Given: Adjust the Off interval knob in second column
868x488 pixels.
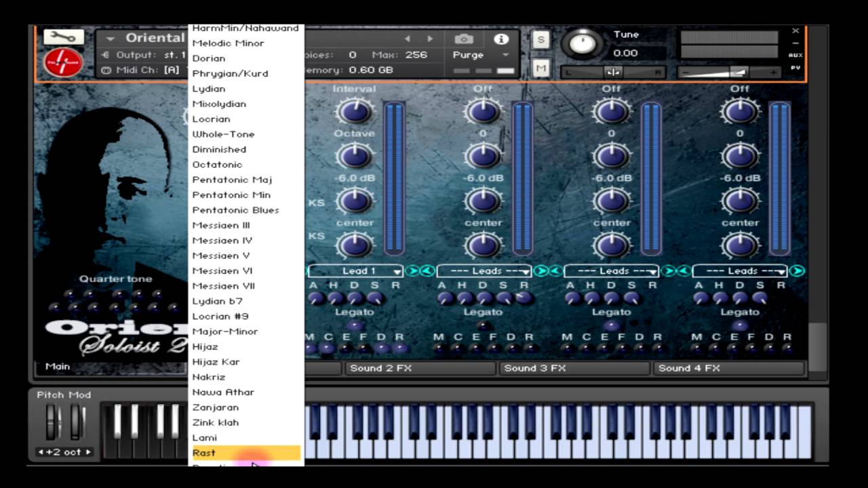Looking at the screenshot, I should (x=483, y=111).
